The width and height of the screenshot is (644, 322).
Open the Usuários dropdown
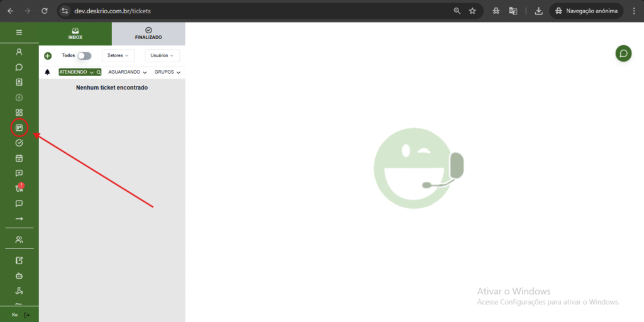162,56
